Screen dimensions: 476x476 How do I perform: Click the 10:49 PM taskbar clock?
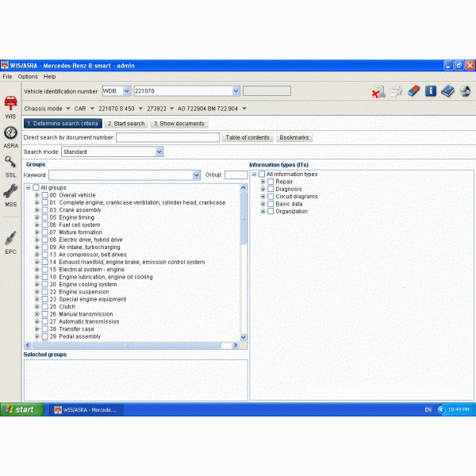tap(459, 410)
